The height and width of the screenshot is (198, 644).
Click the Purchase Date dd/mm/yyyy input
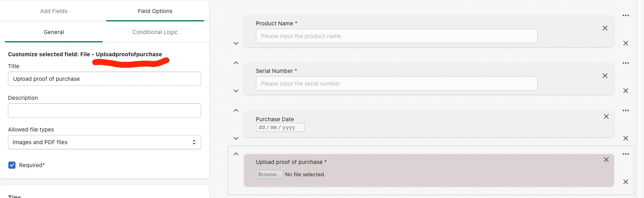point(280,128)
